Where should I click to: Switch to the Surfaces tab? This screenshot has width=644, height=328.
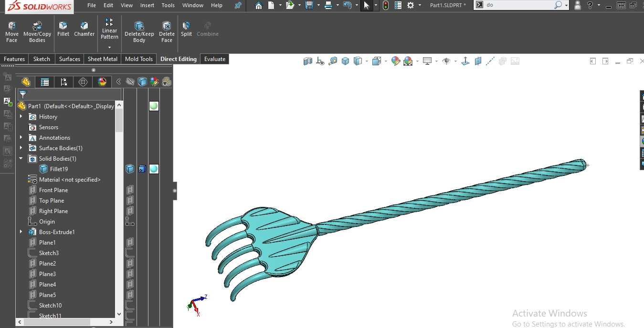[70, 59]
